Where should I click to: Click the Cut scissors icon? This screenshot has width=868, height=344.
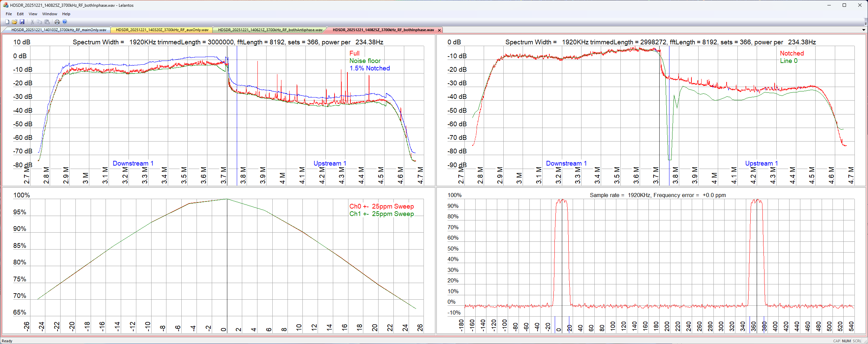click(x=32, y=22)
